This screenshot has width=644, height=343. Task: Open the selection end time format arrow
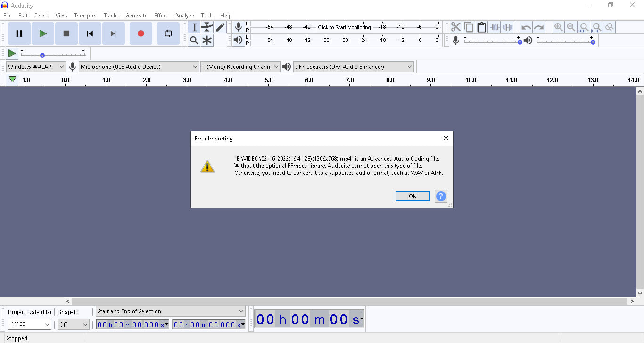pos(243,324)
